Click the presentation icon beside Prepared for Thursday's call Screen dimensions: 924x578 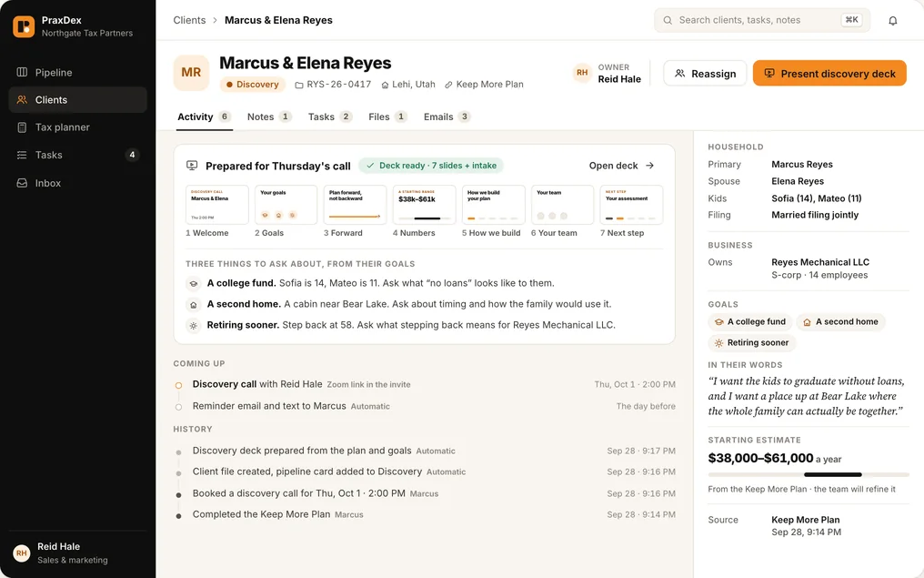[192, 166]
